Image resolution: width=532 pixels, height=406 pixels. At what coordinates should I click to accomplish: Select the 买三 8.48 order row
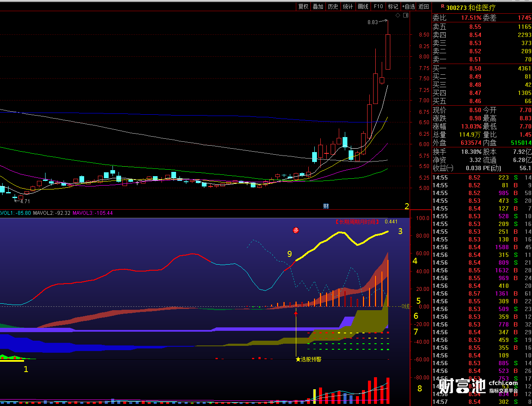(x=482, y=85)
